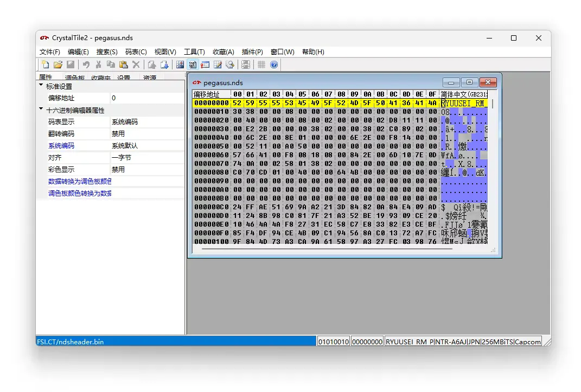The height and width of the screenshot is (392, 581).
Task: Collapse the 十六进制编辑器属性 section
Action: [41, 110]
